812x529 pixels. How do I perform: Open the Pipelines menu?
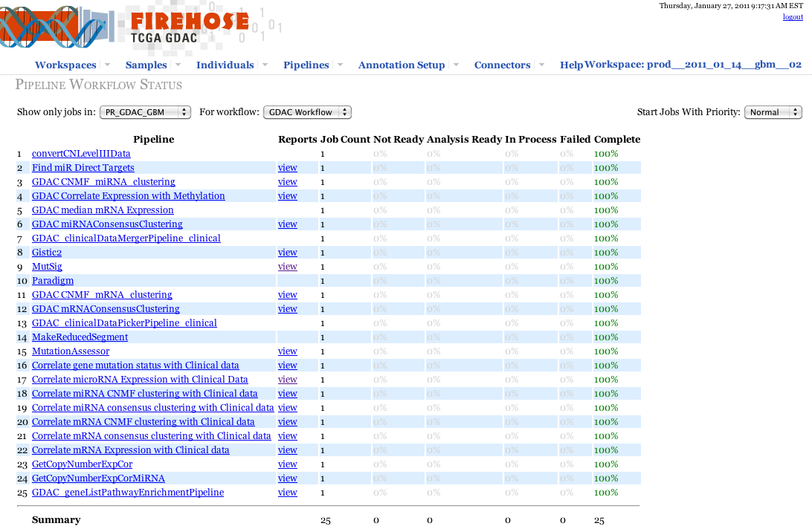pyautogui.click(x=306, y=65)
